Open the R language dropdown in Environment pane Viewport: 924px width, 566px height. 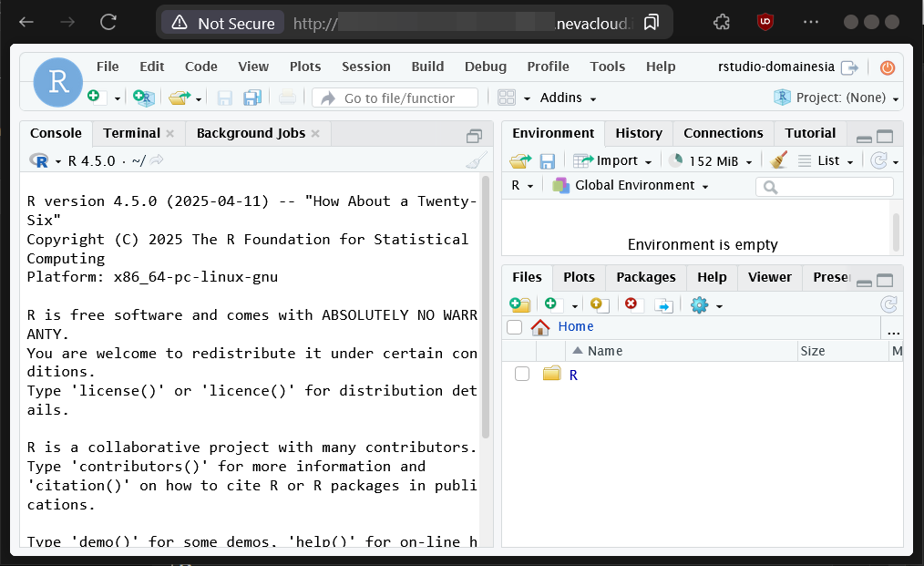point(522,186)
